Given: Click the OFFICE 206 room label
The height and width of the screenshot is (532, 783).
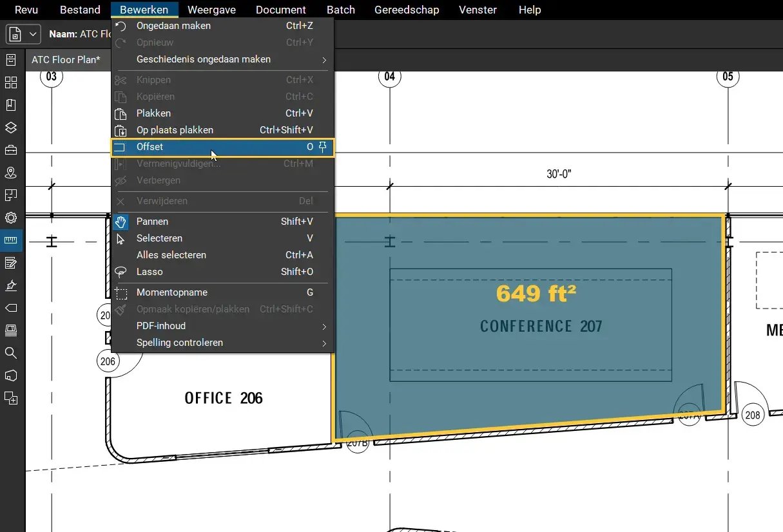Looking at the screenshot, I should click(x=224, y=398).
